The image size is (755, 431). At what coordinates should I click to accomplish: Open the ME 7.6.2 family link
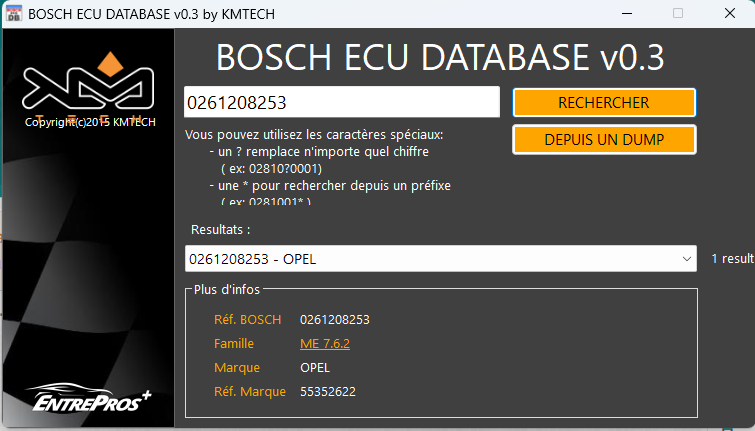pyautogui.click(x=325, y=343)
